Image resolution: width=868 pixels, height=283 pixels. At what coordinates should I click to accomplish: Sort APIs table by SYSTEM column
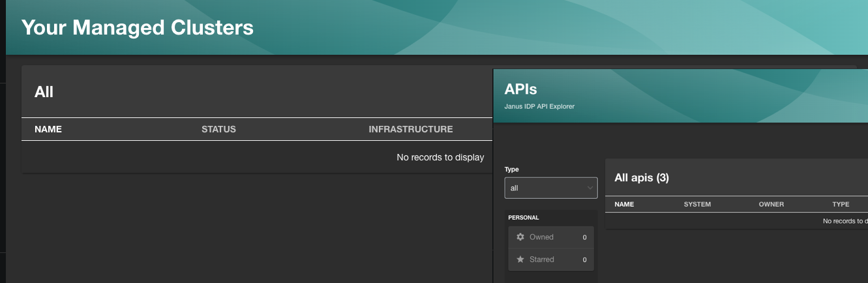[697, 204]
